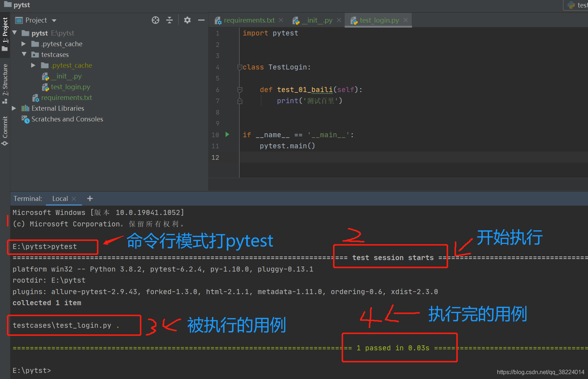Open Project panel settings gear
Image resolution: width=588 pixels, height=379 pixels.
tap(187, 20)
